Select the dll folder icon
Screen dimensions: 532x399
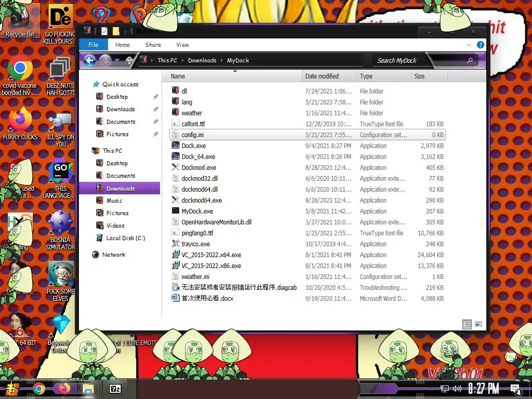(x=176, y=90)
